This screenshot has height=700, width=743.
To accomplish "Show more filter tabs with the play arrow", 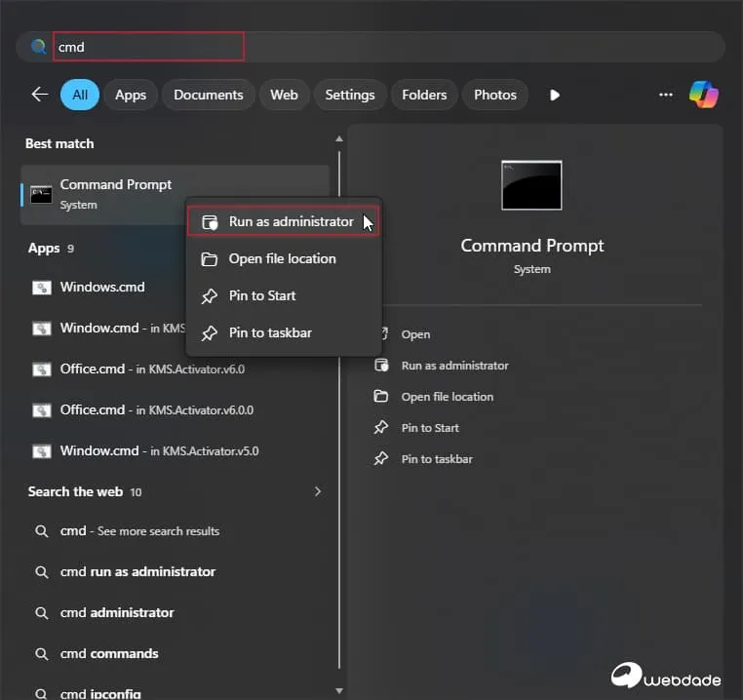I will [555, 95].
